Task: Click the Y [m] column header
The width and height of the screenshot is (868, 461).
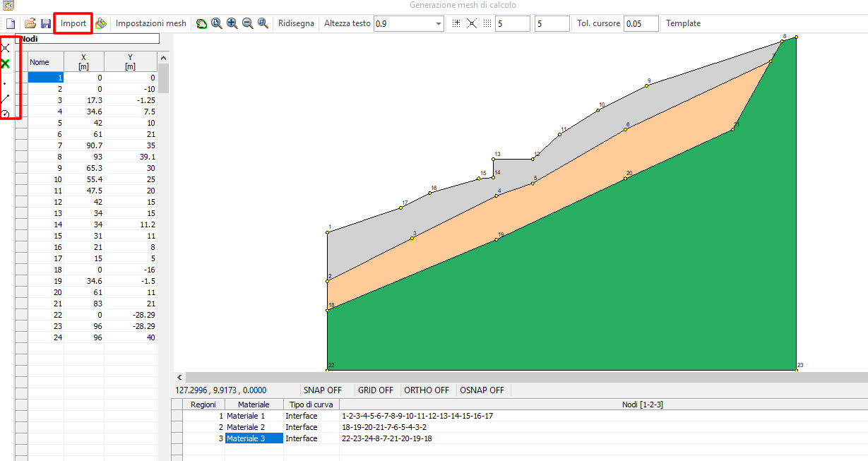Action: point(130,61)
